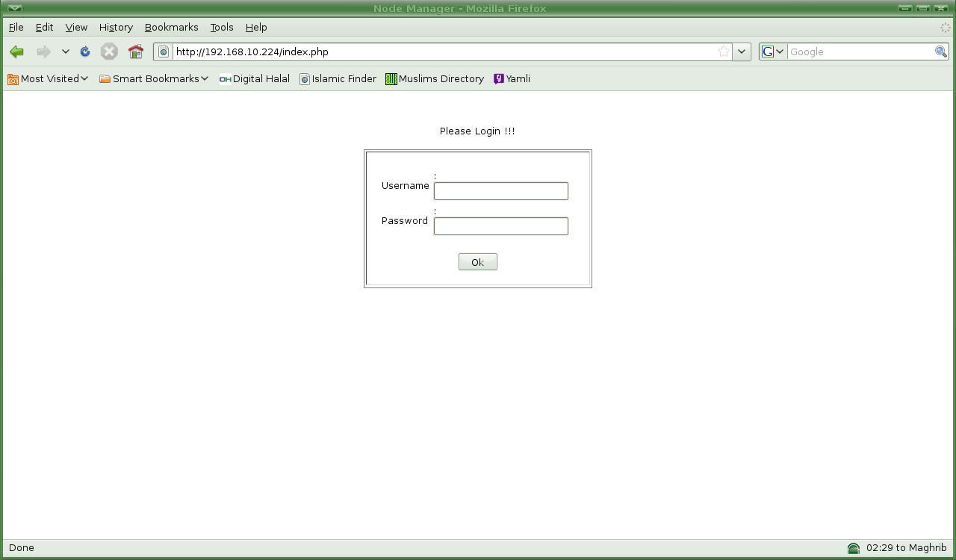The width and height of the screenshot is (956, 560).
Task: Click the 'Please Login !!!' heading
Action: point(477,131)
